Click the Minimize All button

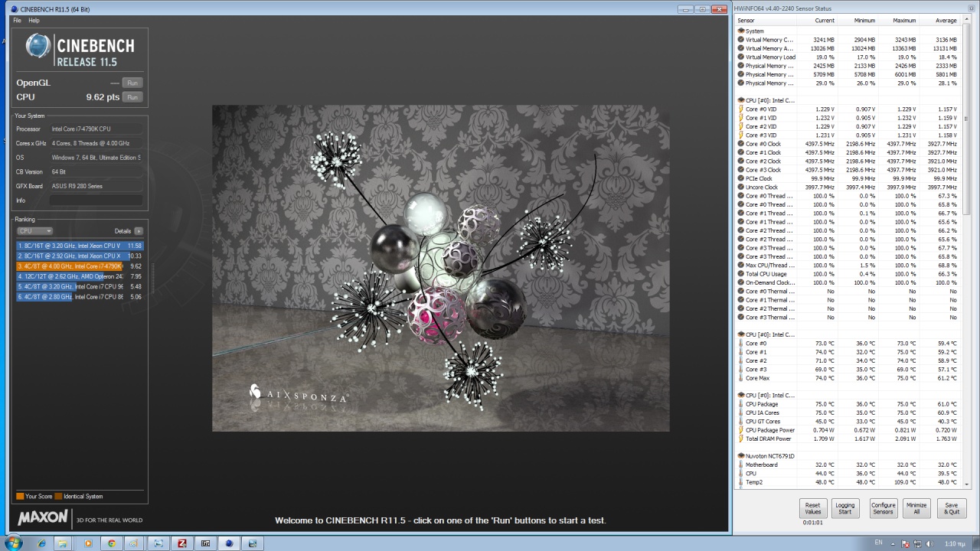point(916,508)
